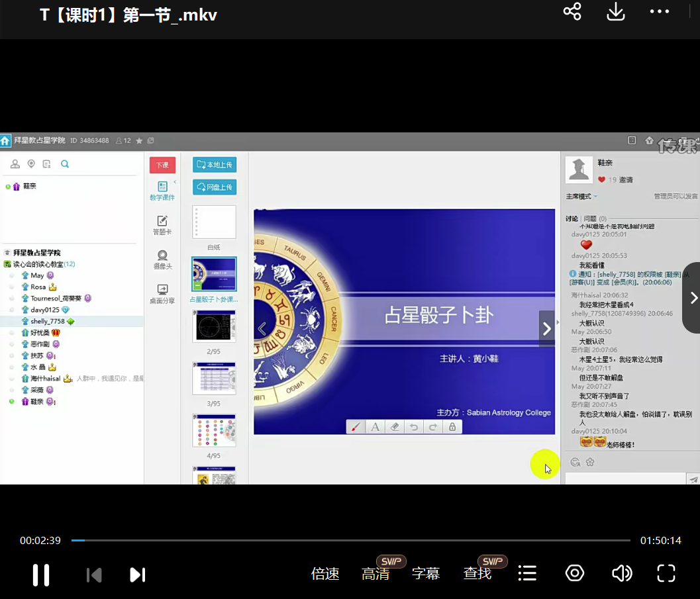700x599 pixels.
Task: Open the 答题卡 answer sheet tool
Action: pyautogui.click(x=162, y=225)
